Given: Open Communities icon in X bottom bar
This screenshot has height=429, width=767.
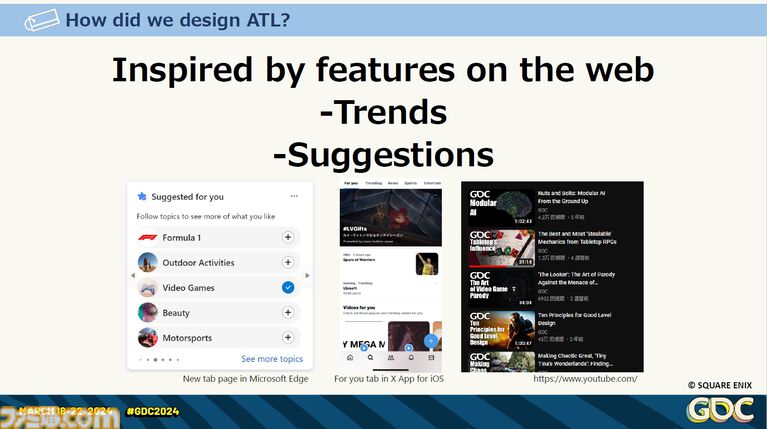Looking at the screenshot, I should 390,357.
